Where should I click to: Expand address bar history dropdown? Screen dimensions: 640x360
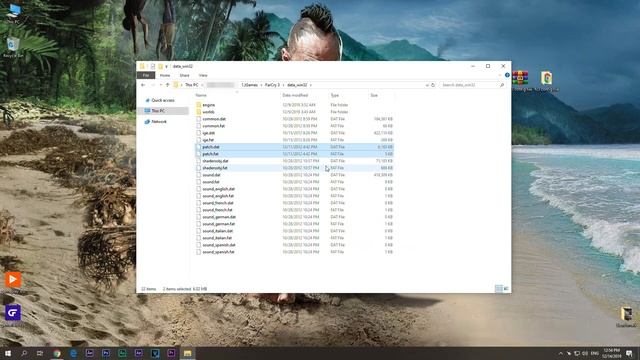[x=427, y=85]
